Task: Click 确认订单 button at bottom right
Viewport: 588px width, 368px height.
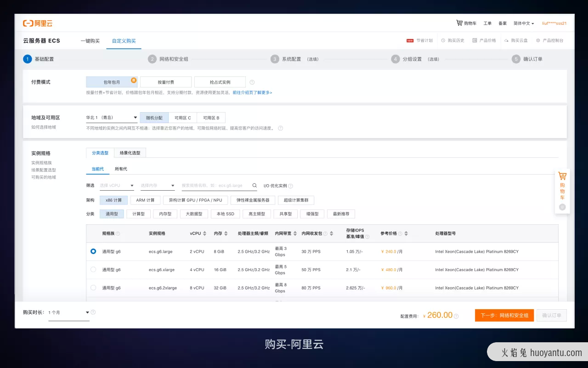Action: point(552,315)
